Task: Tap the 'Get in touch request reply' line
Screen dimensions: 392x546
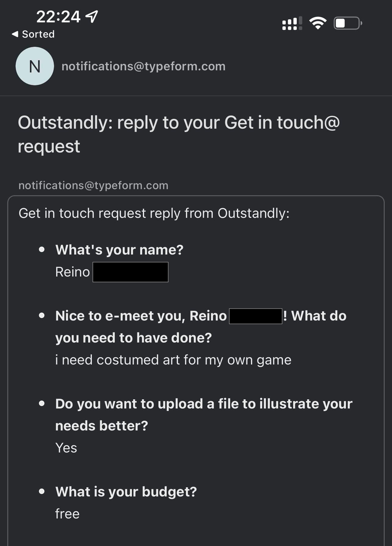Action: tap(154, 213)
